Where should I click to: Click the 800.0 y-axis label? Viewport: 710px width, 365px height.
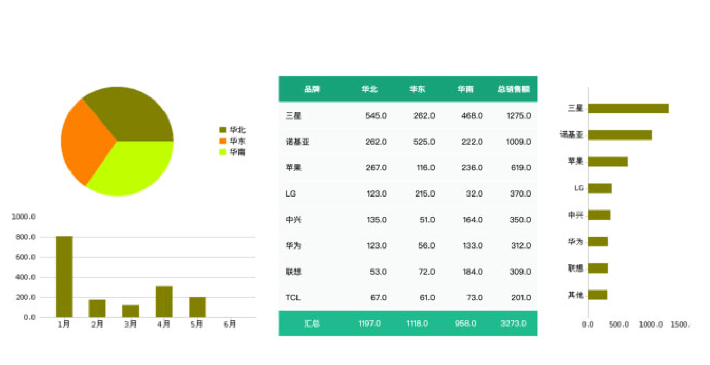(x=24, y=237)
